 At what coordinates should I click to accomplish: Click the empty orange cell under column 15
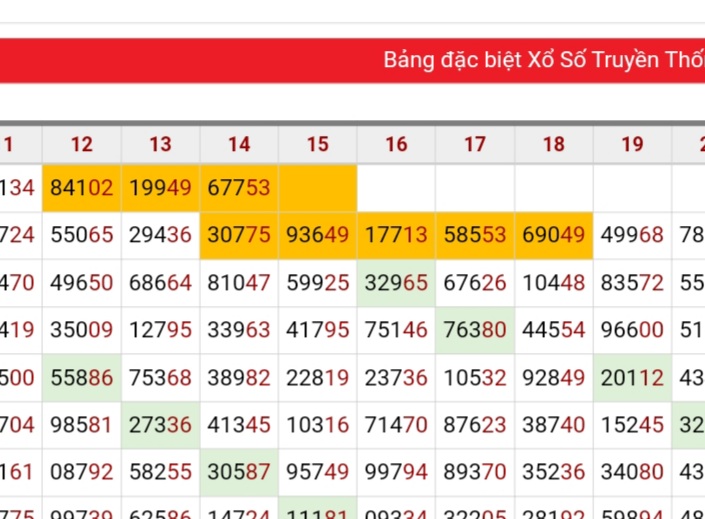(318, 187)
